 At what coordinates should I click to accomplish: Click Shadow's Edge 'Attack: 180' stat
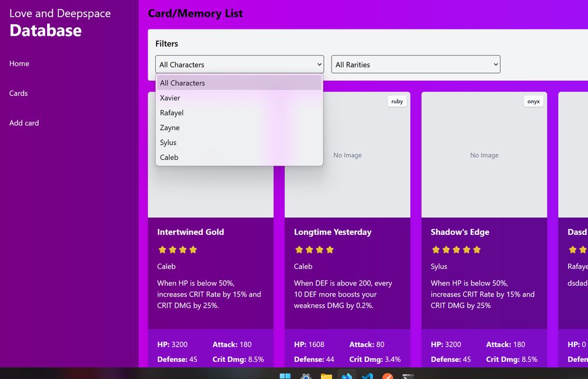[506, 344]
